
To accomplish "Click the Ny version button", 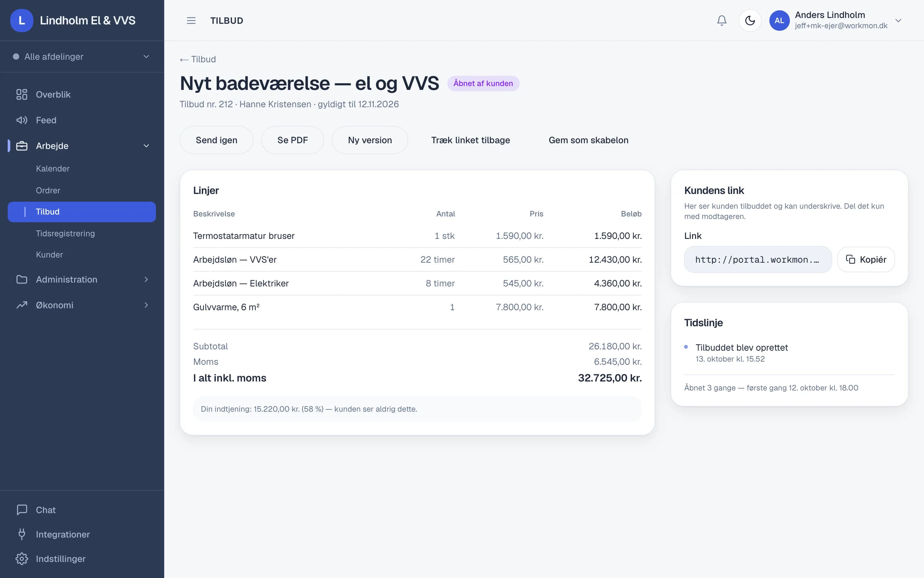I will tap(370, 140).
